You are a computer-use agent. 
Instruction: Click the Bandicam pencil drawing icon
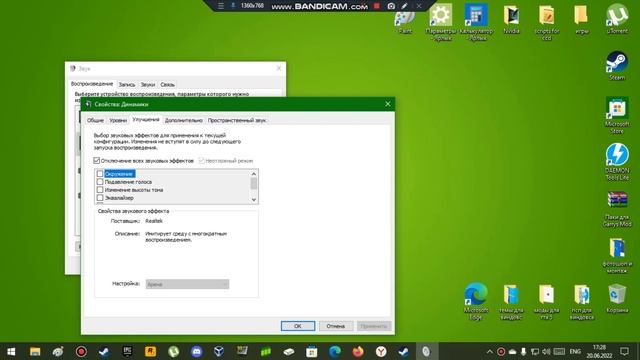click(404, 6)
